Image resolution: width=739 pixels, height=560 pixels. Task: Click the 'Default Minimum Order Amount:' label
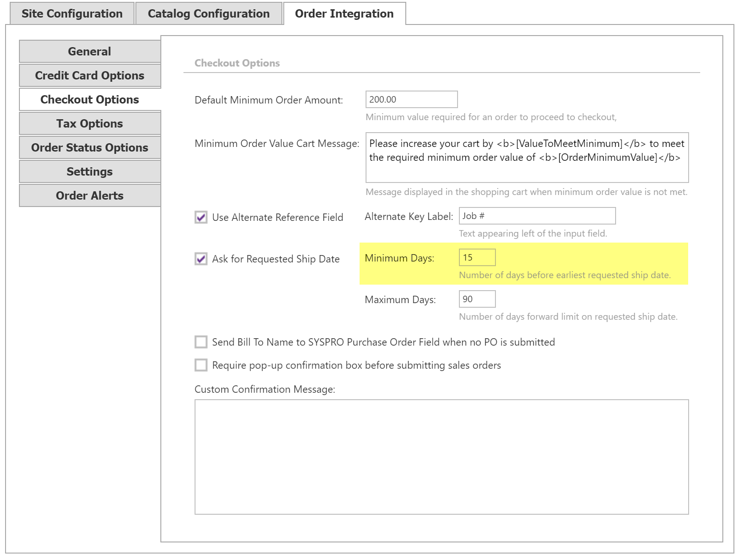pos(269,100)
